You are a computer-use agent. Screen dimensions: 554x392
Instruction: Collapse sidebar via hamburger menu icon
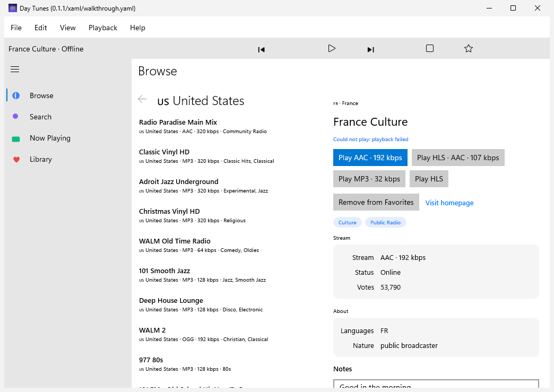point(15,69)
